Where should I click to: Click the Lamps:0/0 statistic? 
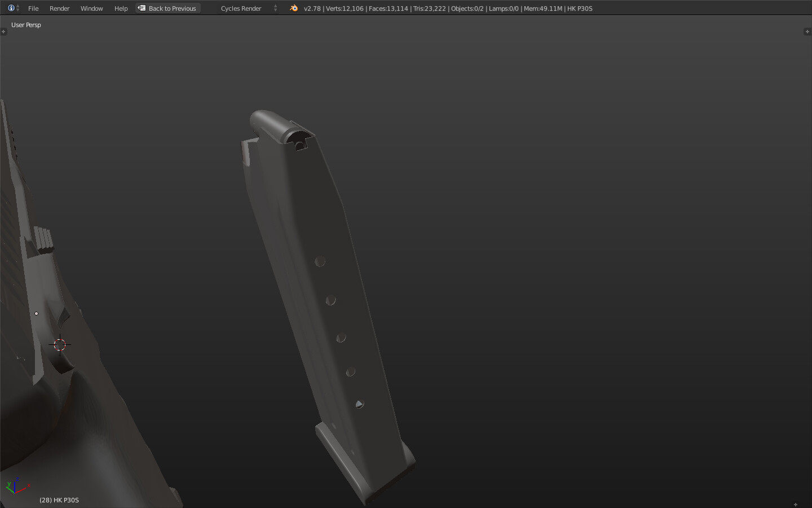click(x=504, y=8)
